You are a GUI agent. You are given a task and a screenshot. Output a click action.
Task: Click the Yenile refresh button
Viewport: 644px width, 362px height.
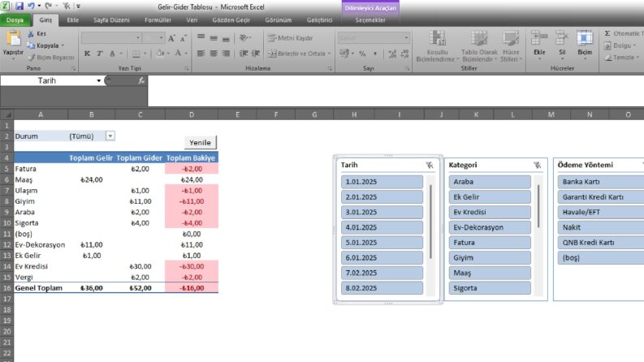pyautogui.click(x=200, y=142)
